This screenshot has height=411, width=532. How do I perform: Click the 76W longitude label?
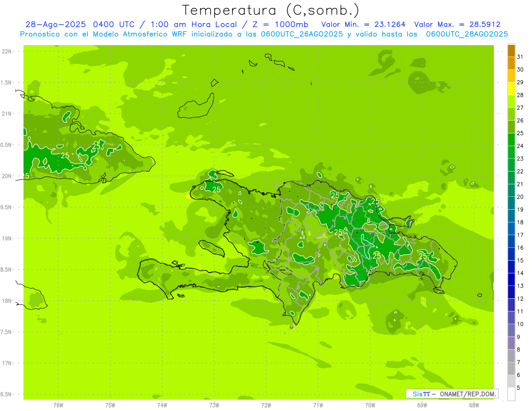(58, 405)
